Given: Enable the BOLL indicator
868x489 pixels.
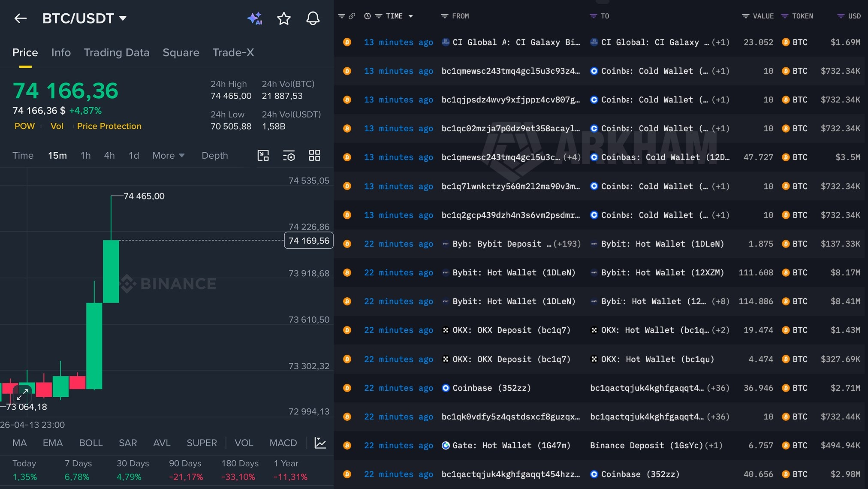Looking at the screenshot, I should click(x=91, y=443).
